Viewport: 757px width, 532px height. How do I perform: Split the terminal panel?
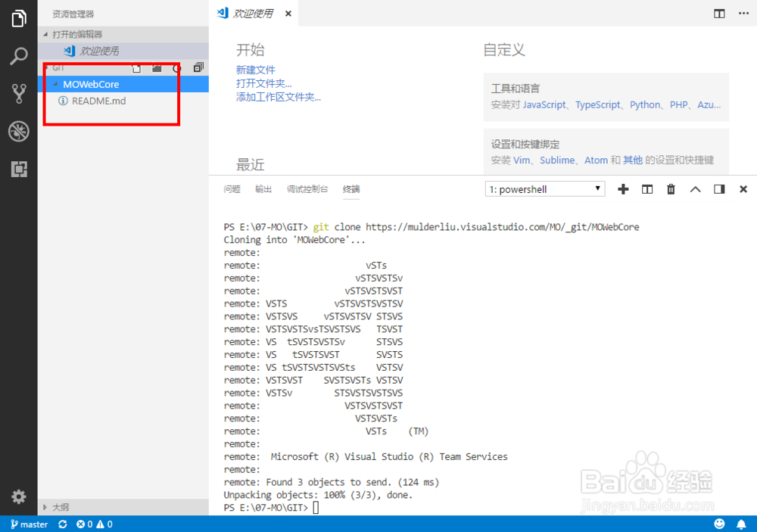click(x=646, y=189)
